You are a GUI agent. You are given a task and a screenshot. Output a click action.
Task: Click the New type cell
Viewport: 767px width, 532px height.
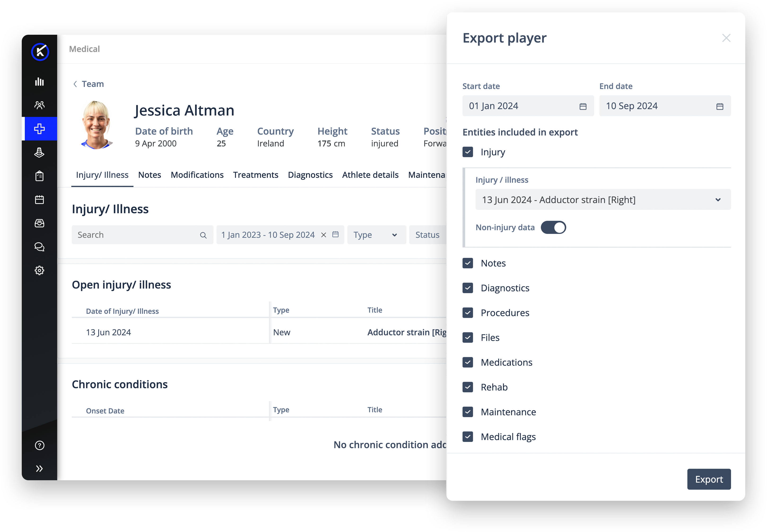coord(282,332)
